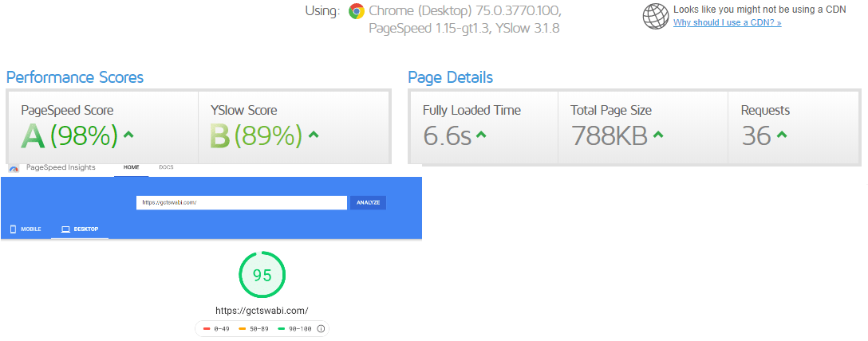Click the https://gctswabi.com/ text below the score
This screenshot has width=868, height=341.
click(x=262, y=311)
